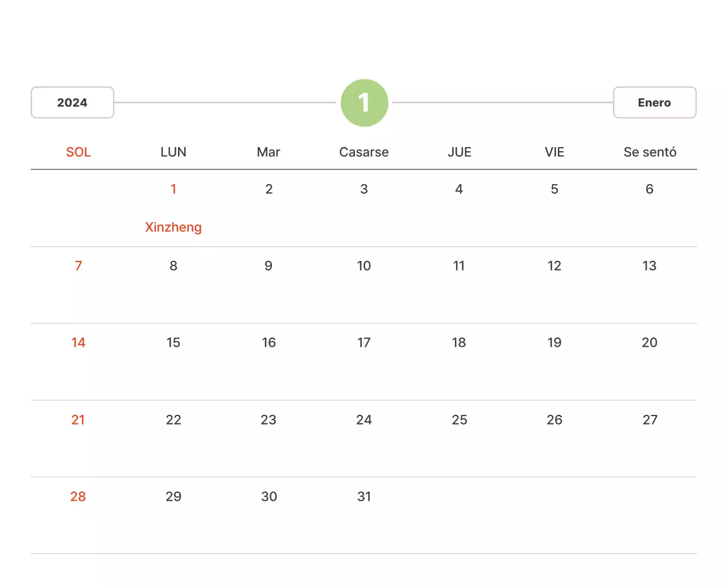Click the Se sentó column header
Image resolution: width=728 pixels, height=586 pixels.
point(650,152)
